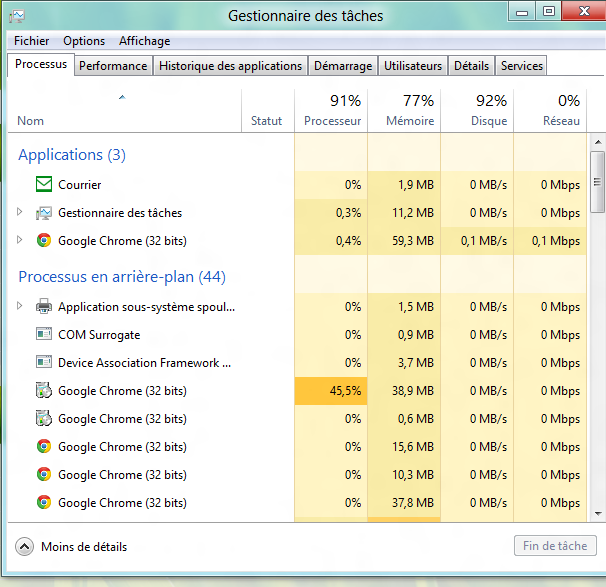Select Processus en arrière-plan (44) group header
The width and height of the screenshot is (606, 587).
click(122, 277)
